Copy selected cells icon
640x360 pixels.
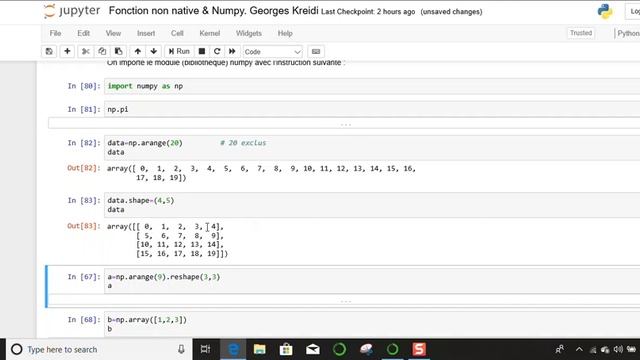102,51
